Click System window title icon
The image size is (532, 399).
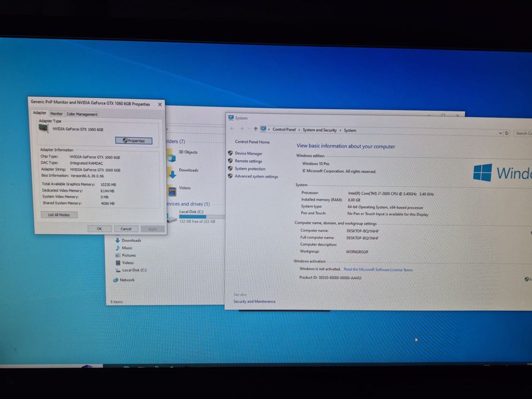231,118
